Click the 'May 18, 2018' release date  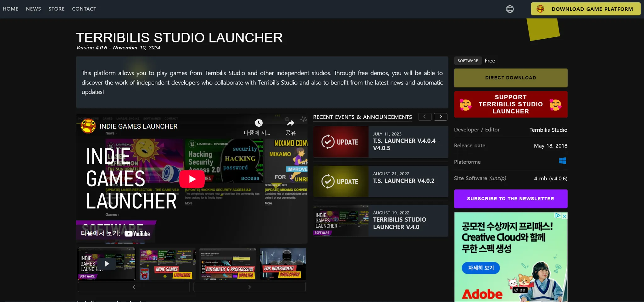pos(550,146)
